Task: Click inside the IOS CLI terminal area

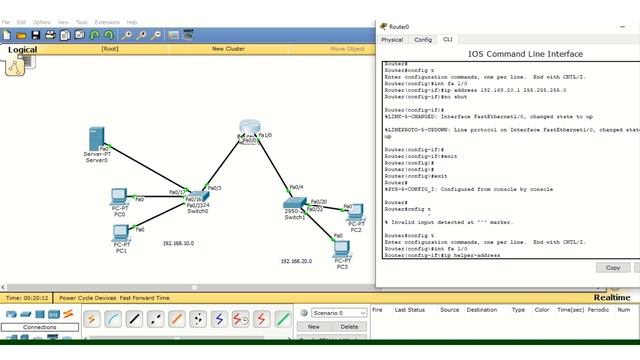Action: pyautogui.click(x=511, y=160)
